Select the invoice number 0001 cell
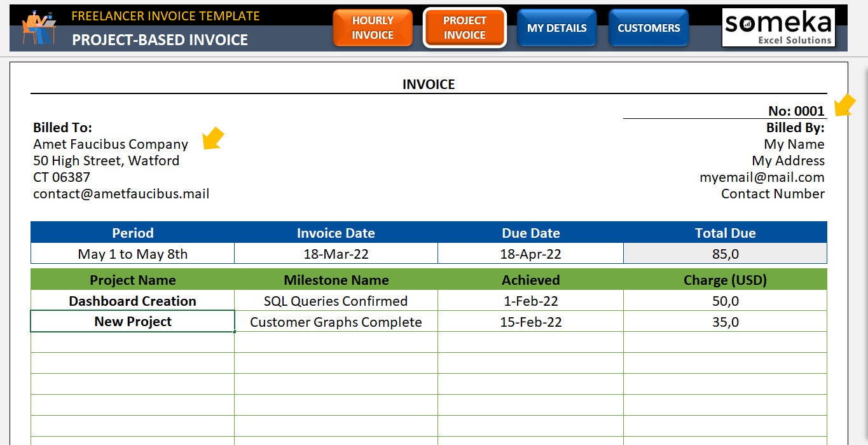868x445 pixels. pos(796,111)
